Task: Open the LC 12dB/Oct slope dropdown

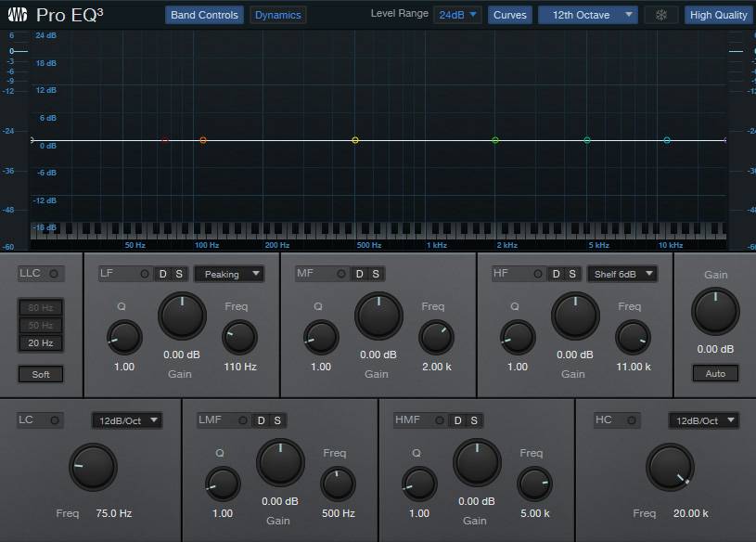Action: pos(127,420)
